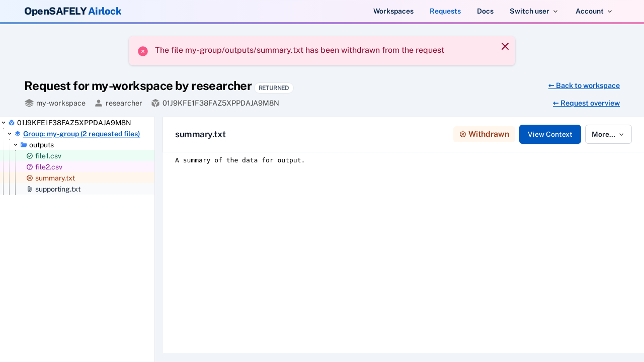
Task: Open the Switch user menu
Action: 533,11
